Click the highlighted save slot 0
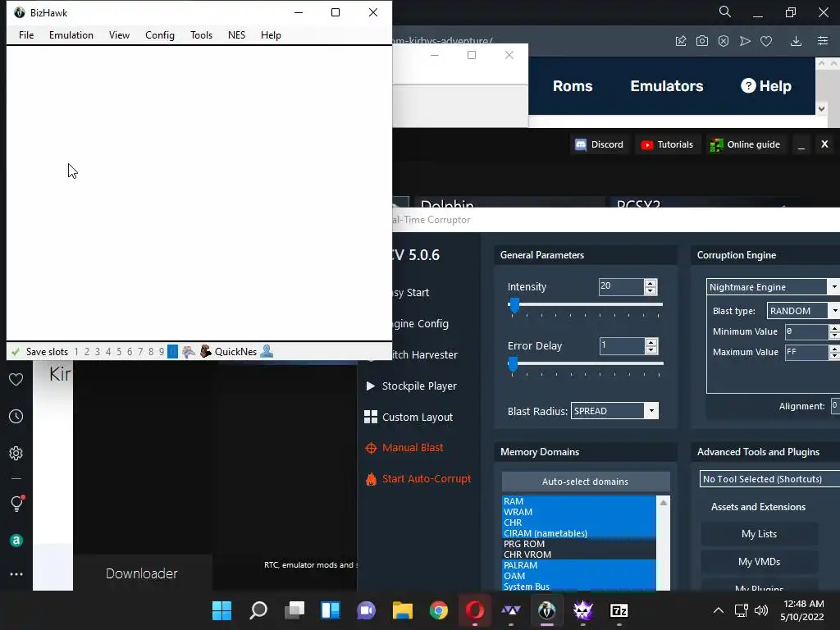Image resolution: width=840 pixels, height=630 pixels. click(172, 352)
